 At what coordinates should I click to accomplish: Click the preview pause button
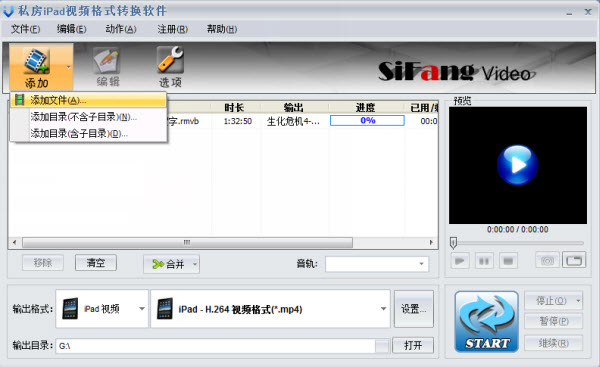click(484, 261)
